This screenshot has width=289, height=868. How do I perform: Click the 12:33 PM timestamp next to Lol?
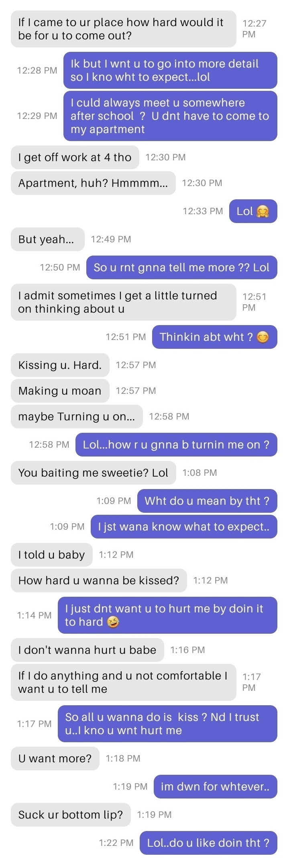click(203, 211)
